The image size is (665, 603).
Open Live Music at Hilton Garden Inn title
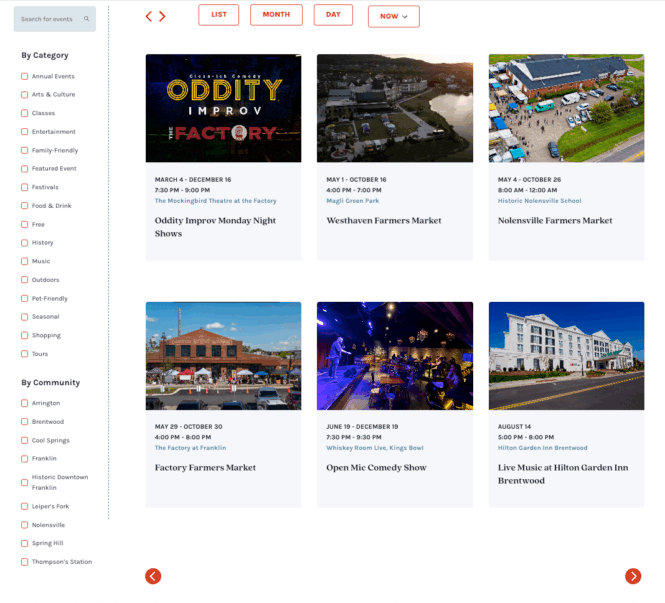(x=563, y=474)
